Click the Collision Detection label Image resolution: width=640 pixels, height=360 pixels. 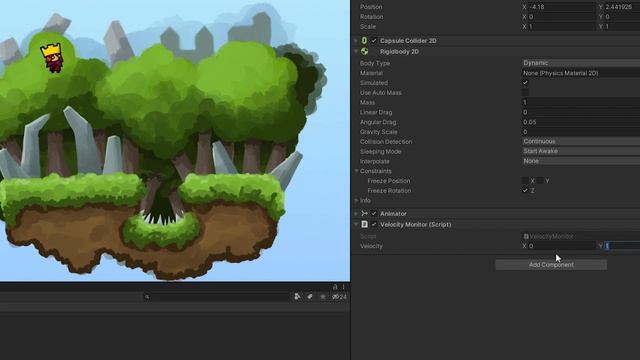tap(386, 142)
